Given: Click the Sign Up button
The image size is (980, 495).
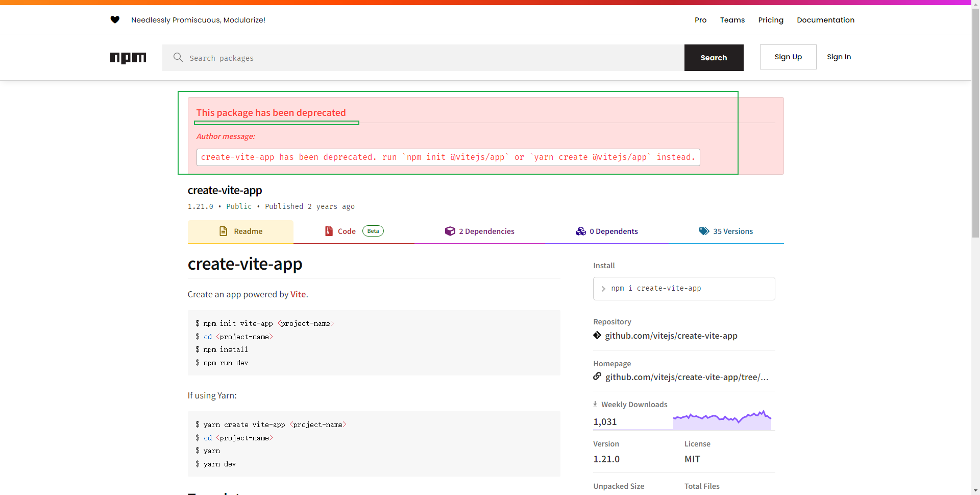Looking at the screenshot, I should pos(788,57).
